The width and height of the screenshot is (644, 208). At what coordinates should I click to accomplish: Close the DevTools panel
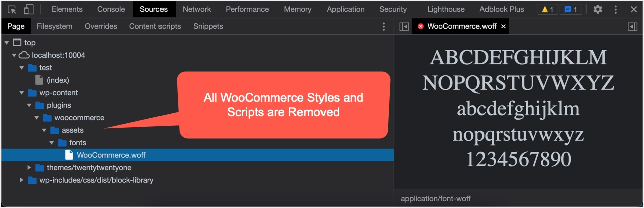633,9
